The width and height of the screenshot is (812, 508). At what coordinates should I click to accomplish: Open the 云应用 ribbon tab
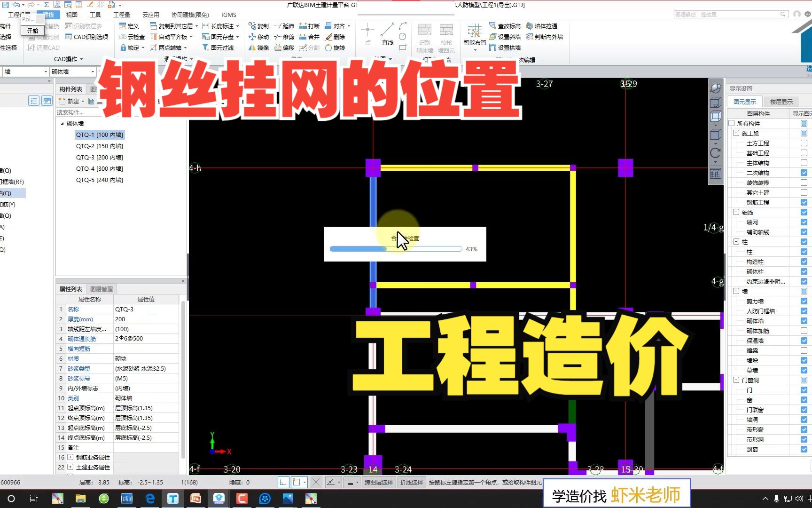tap(151, 15)
